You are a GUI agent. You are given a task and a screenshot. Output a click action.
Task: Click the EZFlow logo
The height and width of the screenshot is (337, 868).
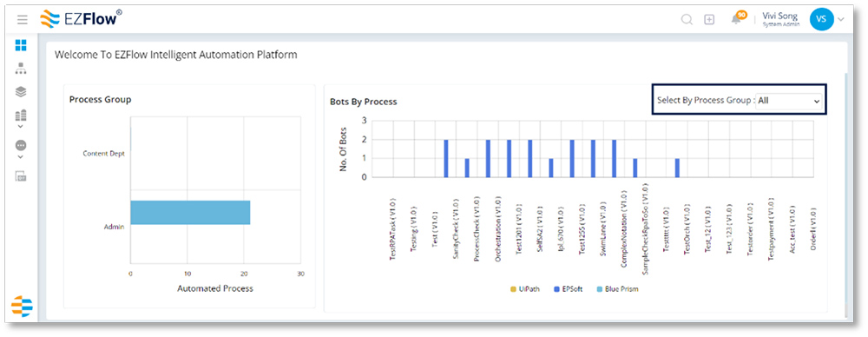point(82,19)
